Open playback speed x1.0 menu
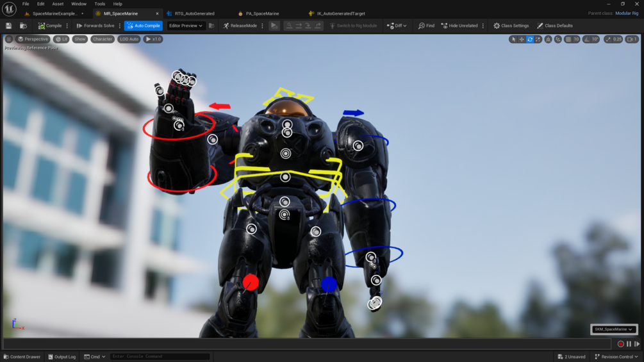The height and width of the screenshot is (362, 644). (x=153, y=39)
